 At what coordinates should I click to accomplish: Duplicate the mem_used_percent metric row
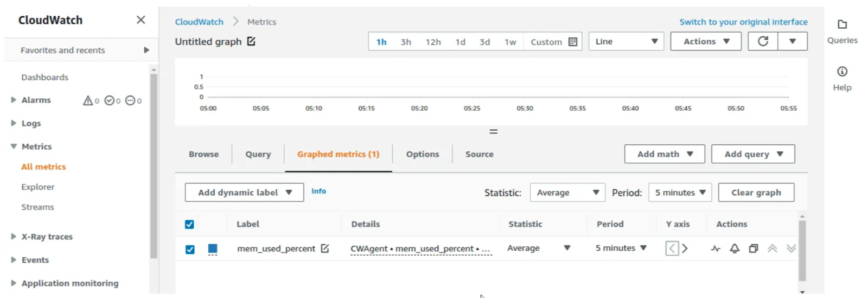pos(754,249)
